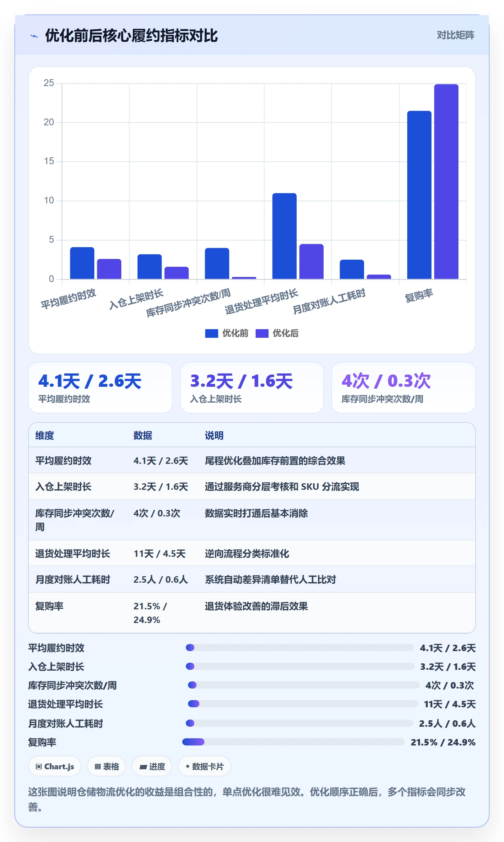Select the 优化后 bar for 复购率
The width and height of the screenshot is (504, 842).
point(446,182)
